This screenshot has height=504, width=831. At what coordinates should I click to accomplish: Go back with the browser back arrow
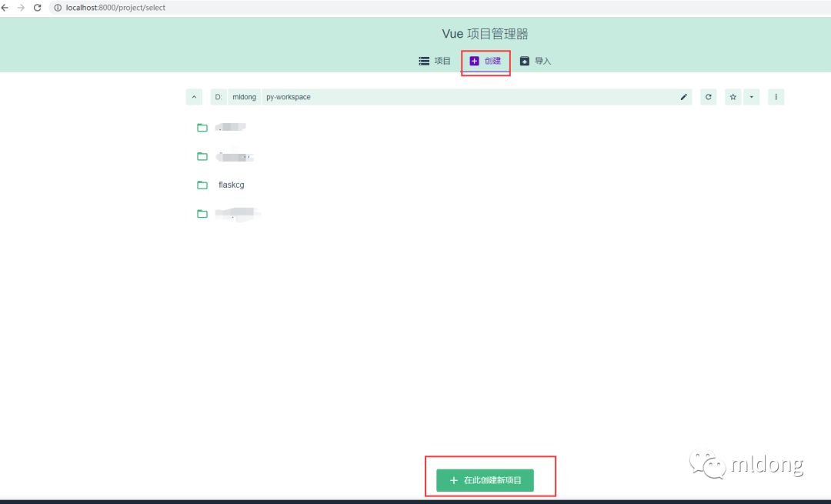[x=5, y=8]
